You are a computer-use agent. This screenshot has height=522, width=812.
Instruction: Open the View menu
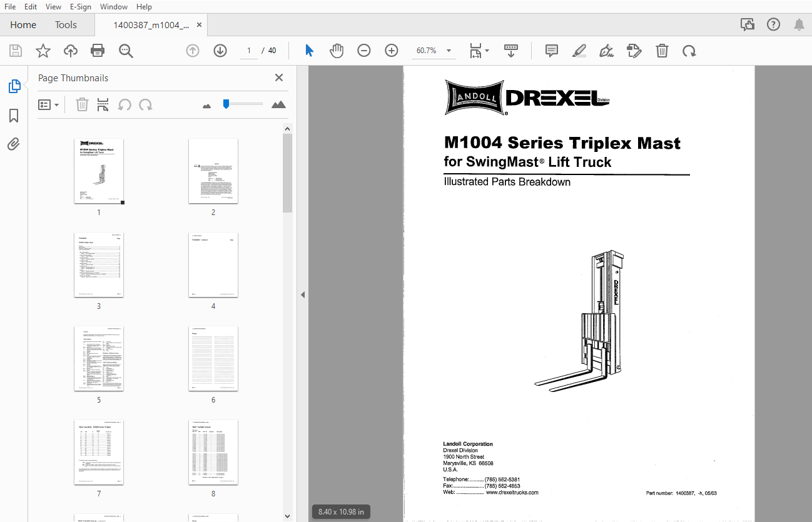[x=54, y=6]
